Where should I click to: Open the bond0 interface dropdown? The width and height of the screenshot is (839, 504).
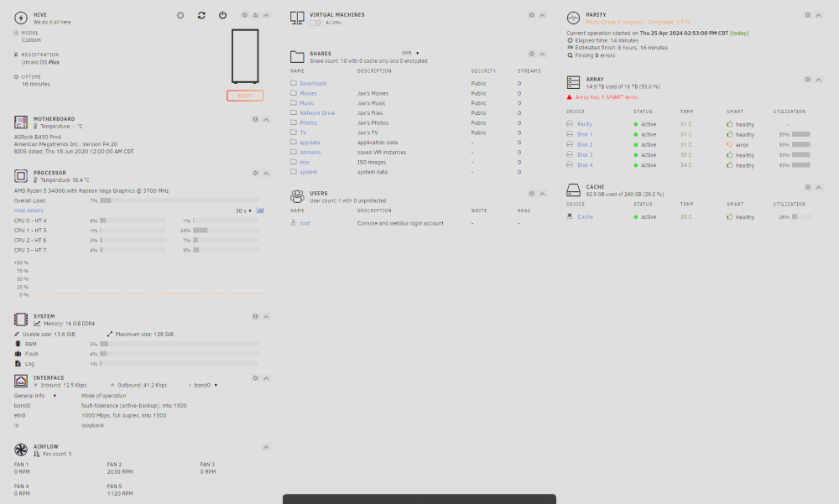point(206,385)
